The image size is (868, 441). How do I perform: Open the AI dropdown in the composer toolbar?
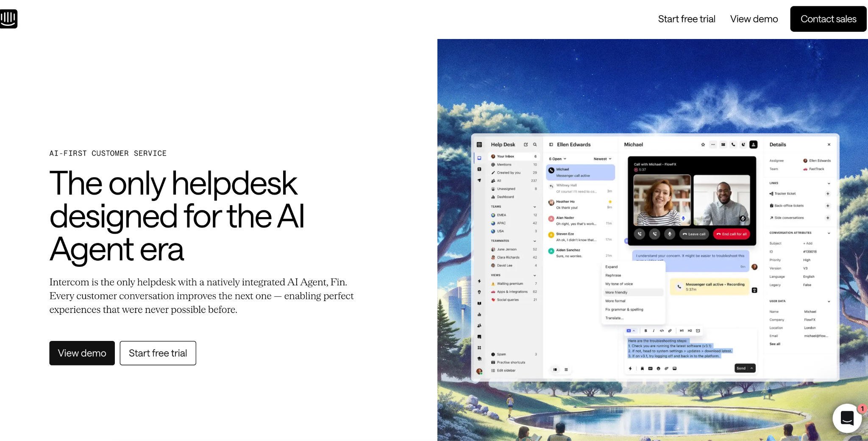pos(631,331)
